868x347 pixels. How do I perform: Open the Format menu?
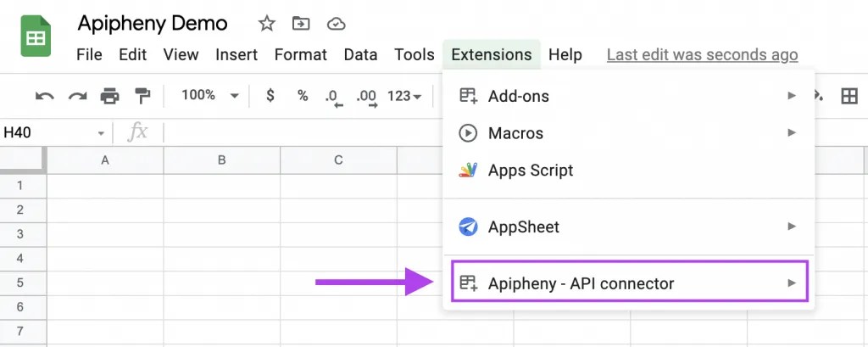(301, 55)
